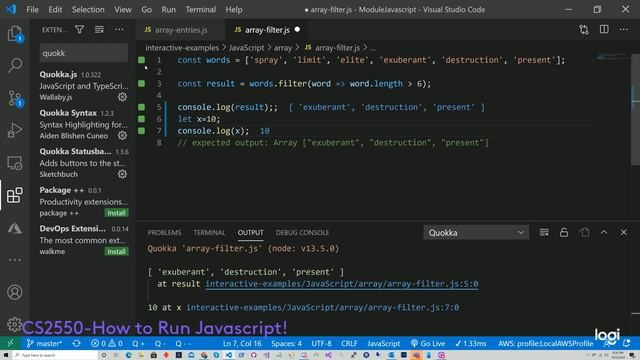Screen dimensions: 640x360
Task: Switch to the DEBUG CONSOLE tab
Action: click(302, 232)
